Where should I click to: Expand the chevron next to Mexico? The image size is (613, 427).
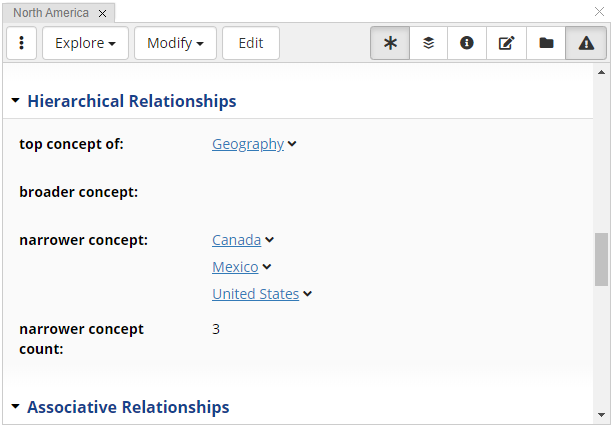(x=267, y=267)
